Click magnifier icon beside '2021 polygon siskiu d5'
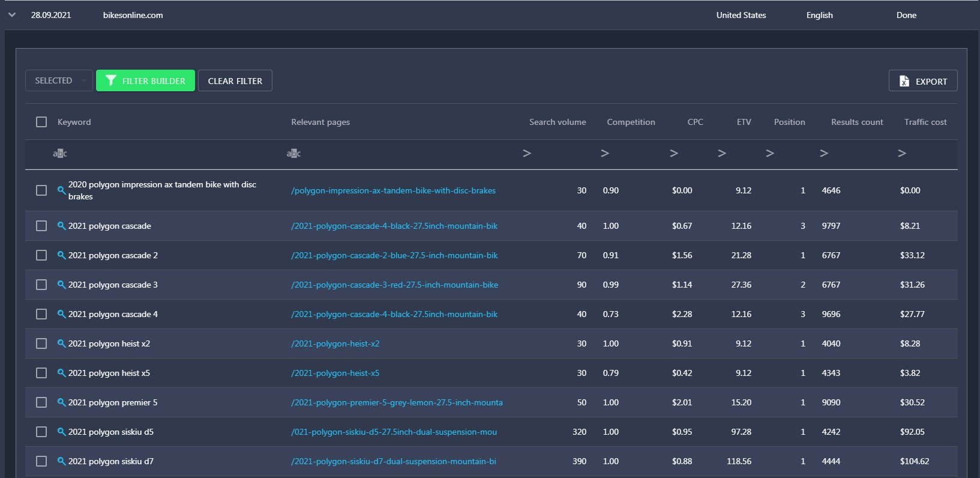This screenshot has width=980, height=478. click(x=61, y=432)
